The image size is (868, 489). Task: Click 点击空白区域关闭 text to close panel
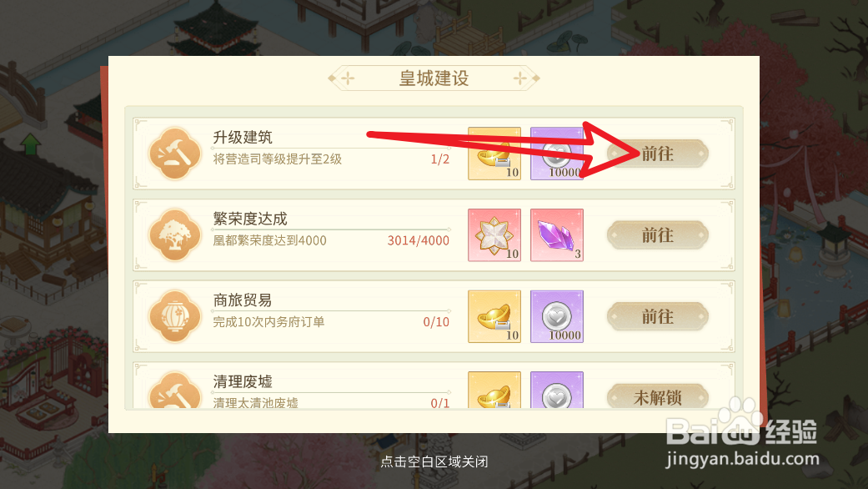(x=434, y=461)
